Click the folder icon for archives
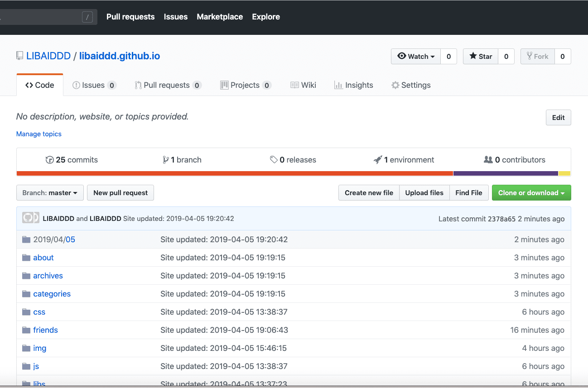The height and width of the screenshot is (388, 588). [26, 276]
